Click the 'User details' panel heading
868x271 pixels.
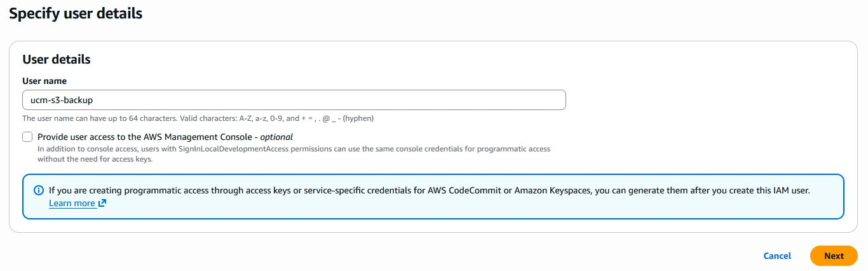coord(57,59)
